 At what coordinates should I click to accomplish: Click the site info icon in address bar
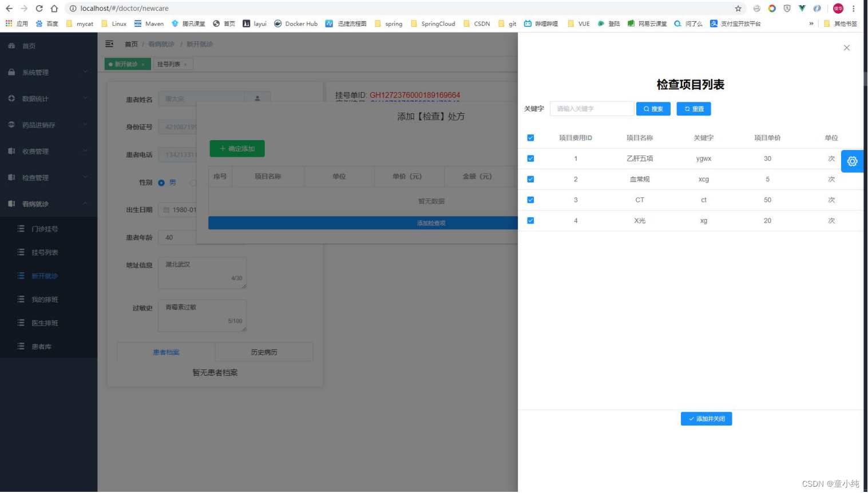pyautogui.click(x=73, y=9)
